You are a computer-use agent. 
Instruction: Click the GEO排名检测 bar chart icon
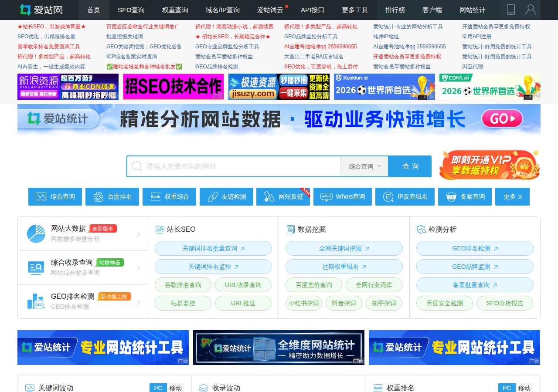pos(35,301)
